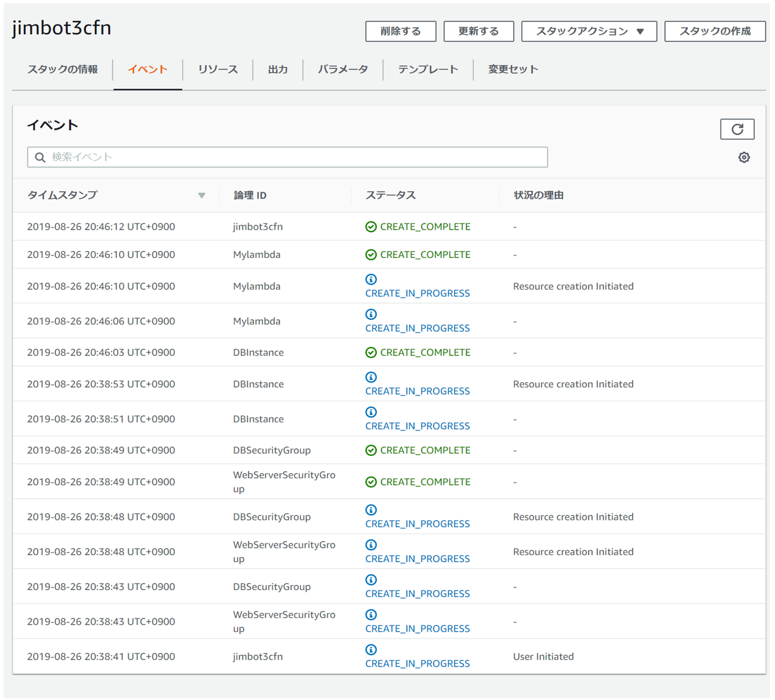Click CREATE_IN_PROGRESS status for DBInstance at 20:38:53

point(418,391)
